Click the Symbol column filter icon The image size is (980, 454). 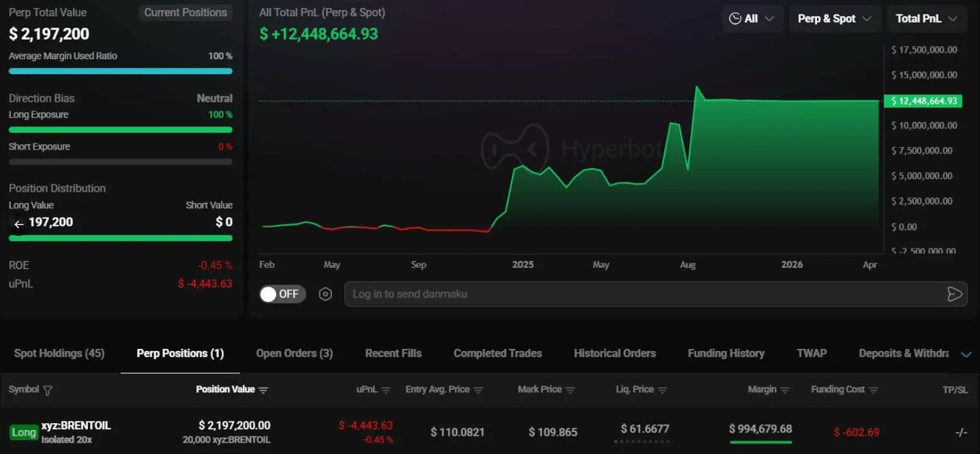47,390
